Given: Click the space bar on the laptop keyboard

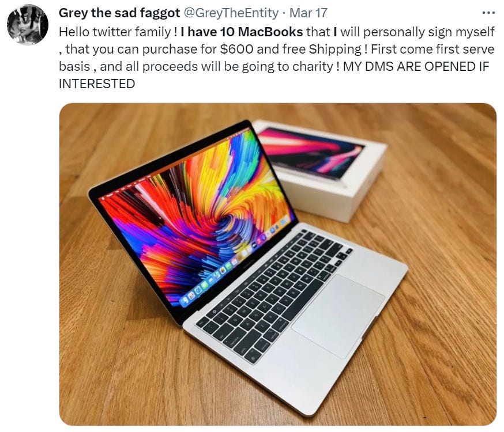Looking at the screenshot, I should coord(303,300).
